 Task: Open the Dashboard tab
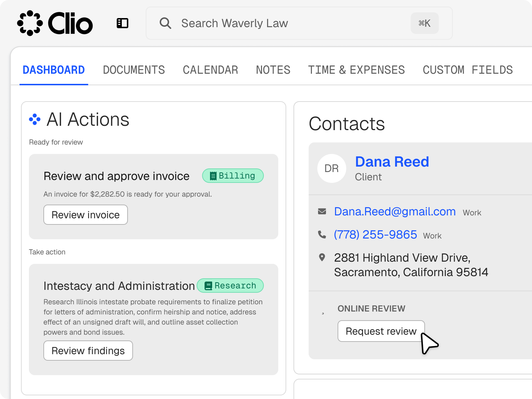click(x=54, y=70)
